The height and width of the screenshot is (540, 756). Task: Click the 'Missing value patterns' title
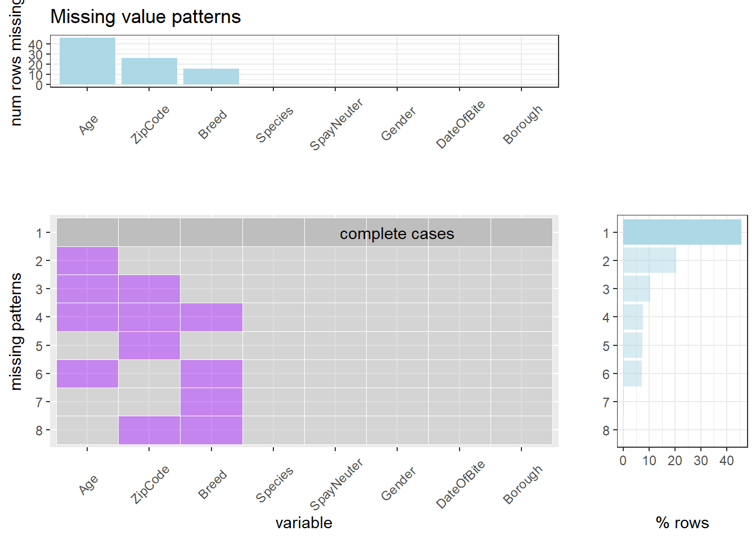pyautogui.click(x=146, y=17)
